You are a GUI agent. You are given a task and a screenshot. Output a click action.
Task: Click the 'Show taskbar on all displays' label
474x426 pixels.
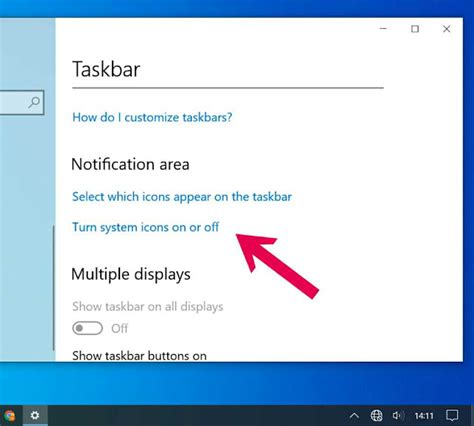click(x=148, y=307)
